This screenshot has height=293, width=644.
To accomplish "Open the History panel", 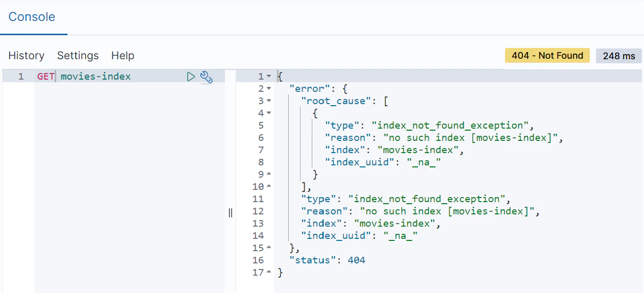I will (26, 56).
